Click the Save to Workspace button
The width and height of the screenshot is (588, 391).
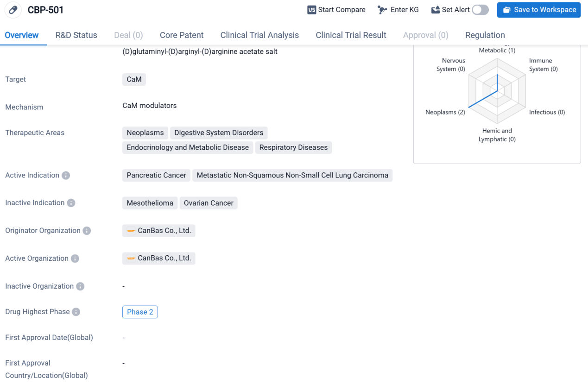(x=538, y=10)
